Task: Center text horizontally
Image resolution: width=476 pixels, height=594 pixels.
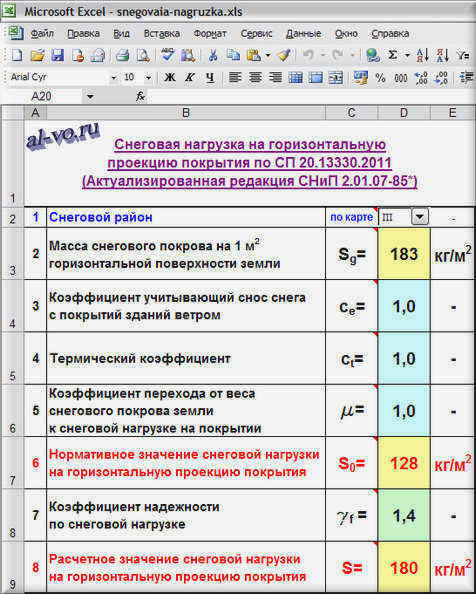Action: pyautogui.click(x=255, y=78)
